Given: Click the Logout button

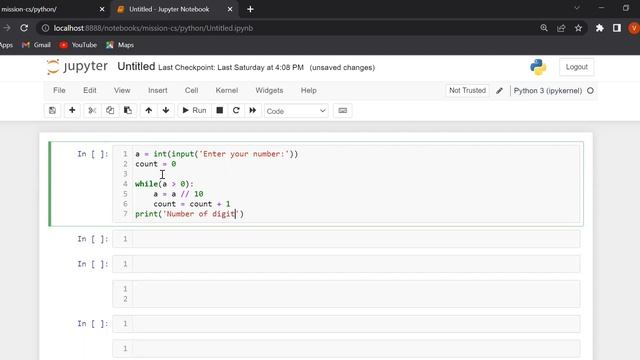Looking at the screenshot, I should click(x=576, y=67).
